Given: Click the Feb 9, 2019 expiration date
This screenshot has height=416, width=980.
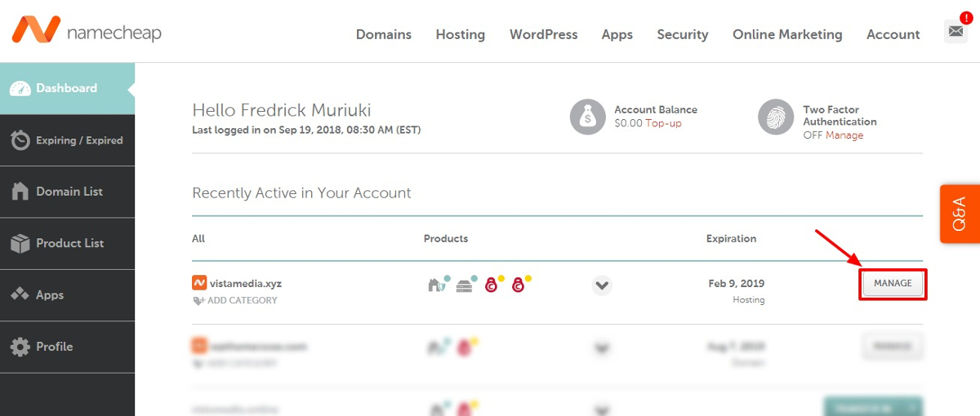Looking at the screenshot, I should [x=737, y=284].
